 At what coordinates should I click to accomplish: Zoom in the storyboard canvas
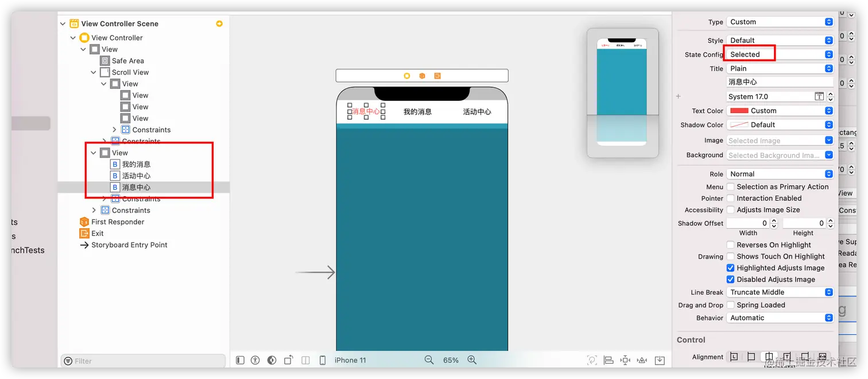point(472,360)
